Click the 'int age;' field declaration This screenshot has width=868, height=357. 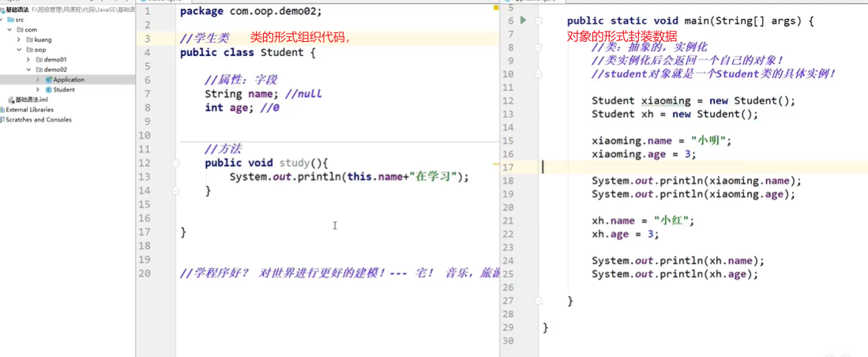230,108
